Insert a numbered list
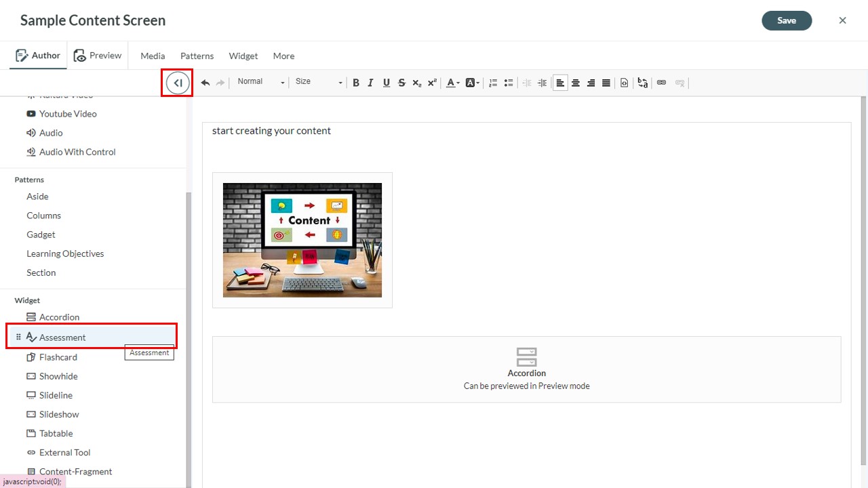Viewport: 868px width, 488px height. pyautogui.click(x=493, y=83)
